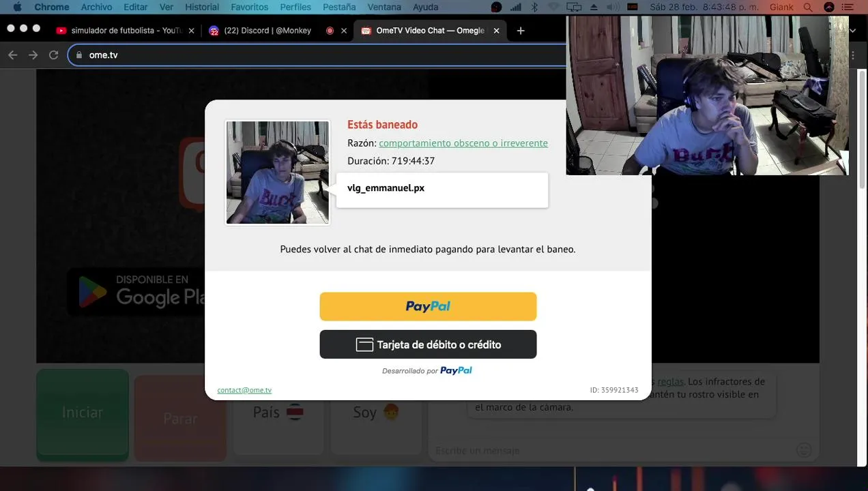Open the Notification Center list icon
This screenshot has width=868, height=491.
(x=848, y=7)
